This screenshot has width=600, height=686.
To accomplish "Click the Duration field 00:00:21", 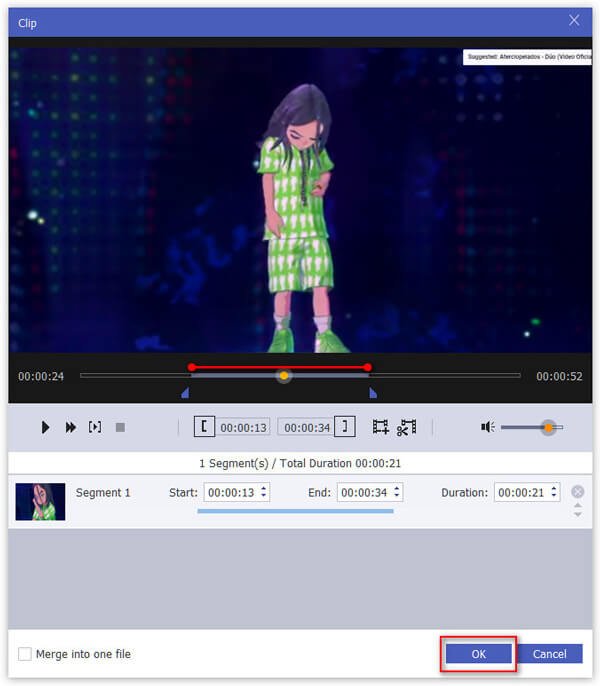I will [x=527, y=493].
